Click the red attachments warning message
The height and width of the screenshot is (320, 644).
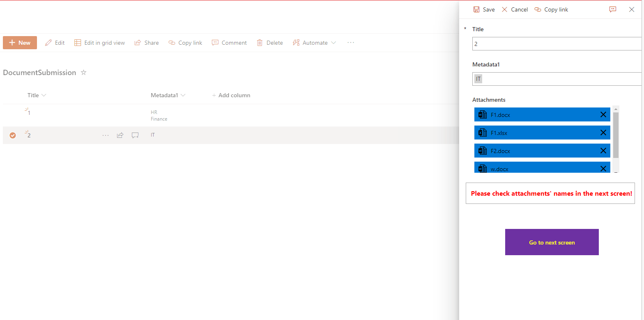(551, 194)
